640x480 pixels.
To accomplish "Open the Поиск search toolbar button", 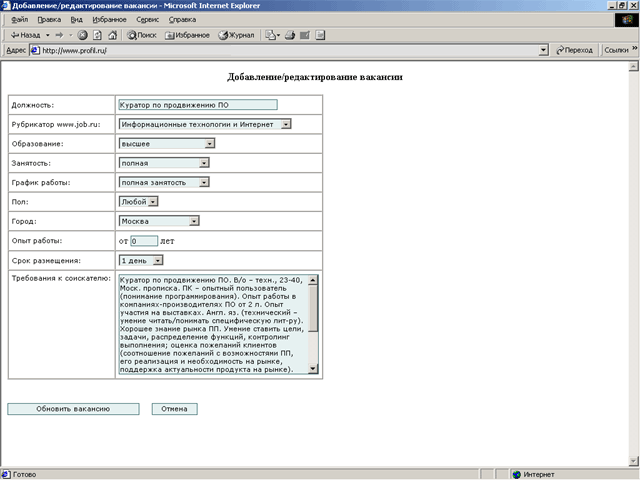I will 142,35.
